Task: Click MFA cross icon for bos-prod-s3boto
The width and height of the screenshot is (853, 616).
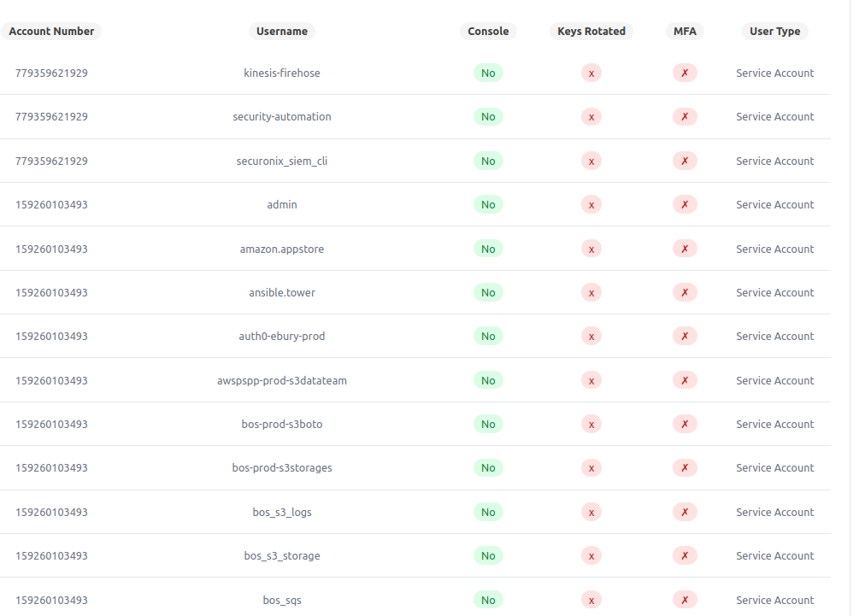Action: 685,424
